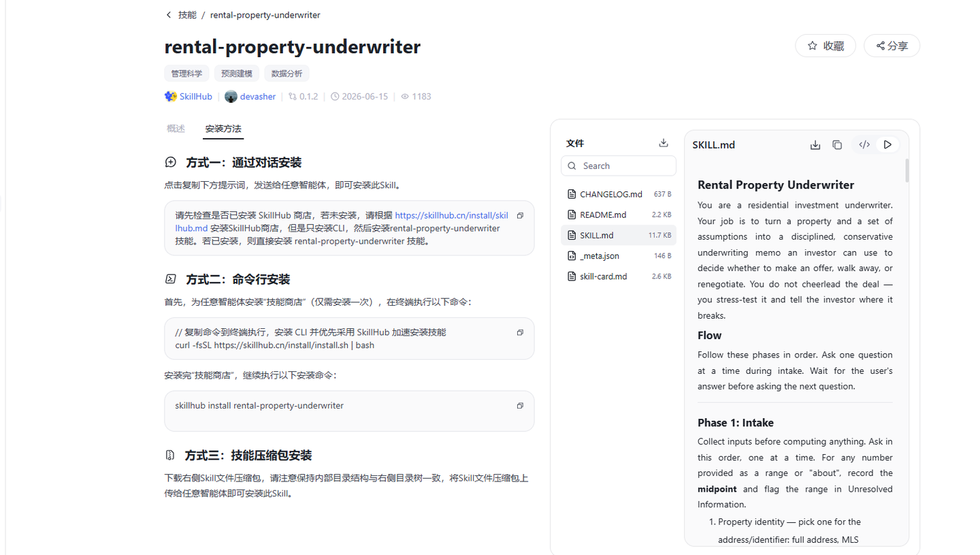Switch to the rendered preview play icon
The width and height of the screenshot is (980, 555).
tap(887, 144)
